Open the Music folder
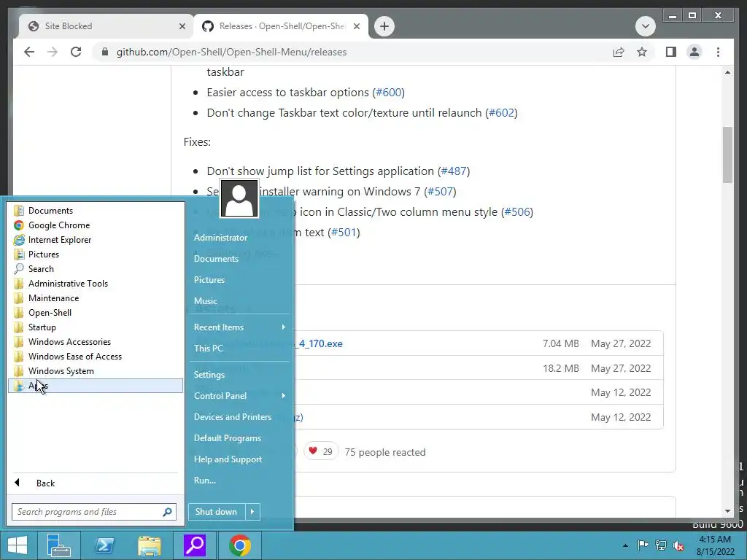The height and width of the screenshot is (560, 747). pos(239,301)
